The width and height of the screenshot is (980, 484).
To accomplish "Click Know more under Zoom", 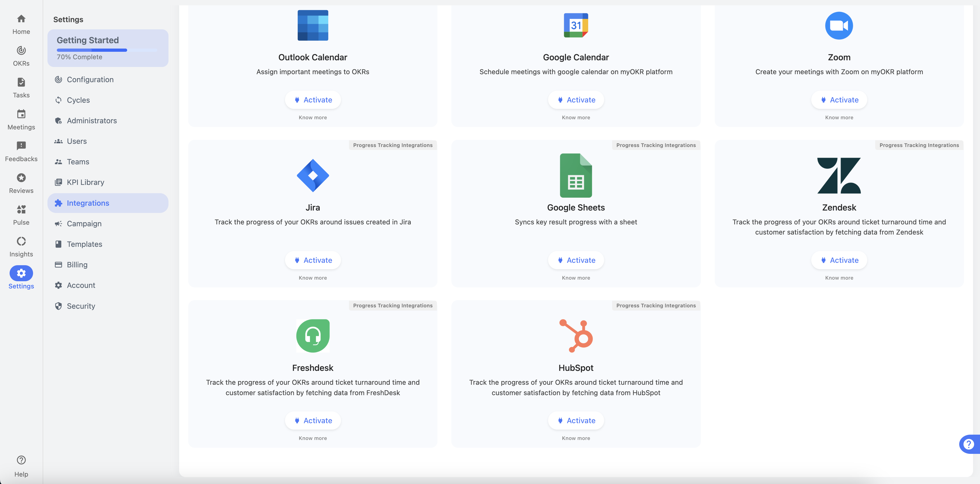I will [839, 118].
